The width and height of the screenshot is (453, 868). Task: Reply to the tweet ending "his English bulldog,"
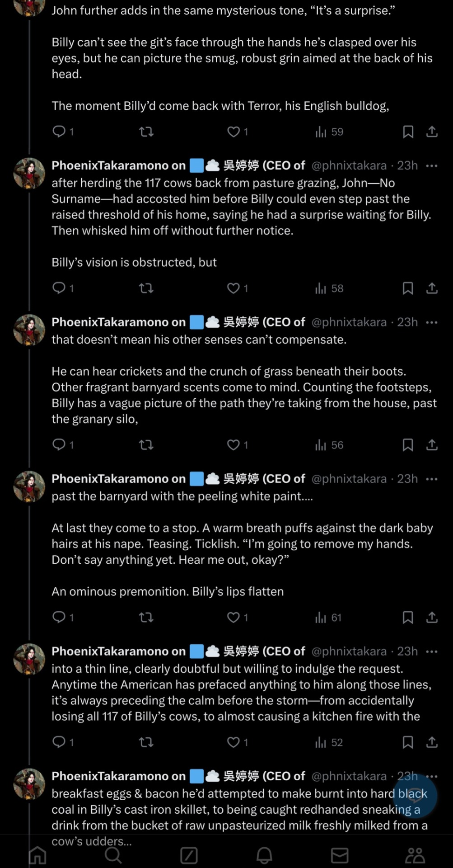click(x=59, y=132)
